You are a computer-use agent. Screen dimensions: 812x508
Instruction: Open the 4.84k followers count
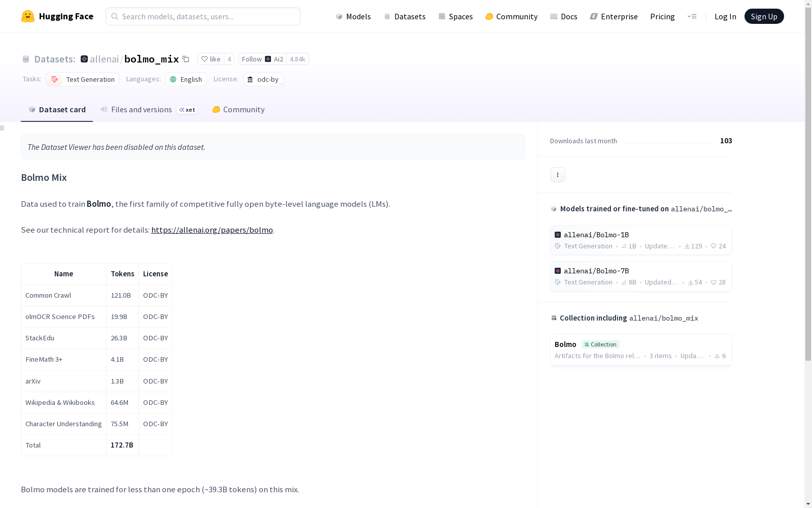(x=297, y=59)
